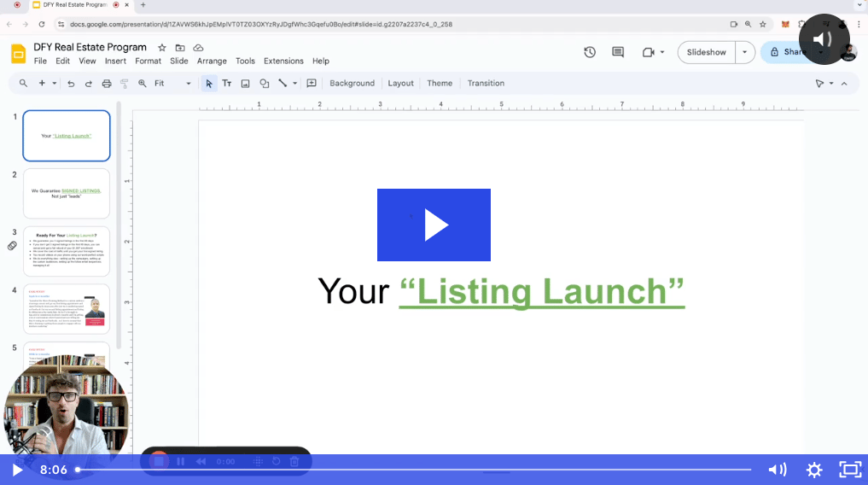
Task: Star the DFY Real Estate Program document
Action: pyautogui.click(x=162, y=48)
